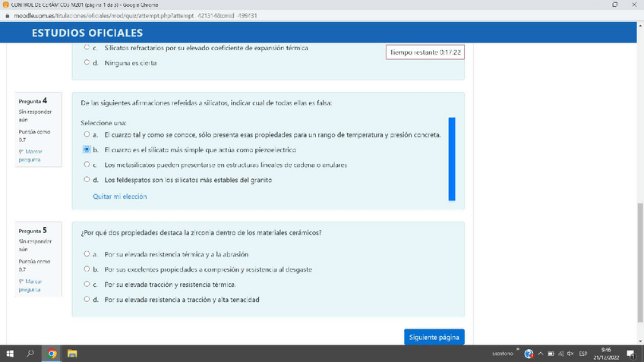Screen dimensions: 644x362
Task: Click the volume speaker icon in tray
Action: 570,354
